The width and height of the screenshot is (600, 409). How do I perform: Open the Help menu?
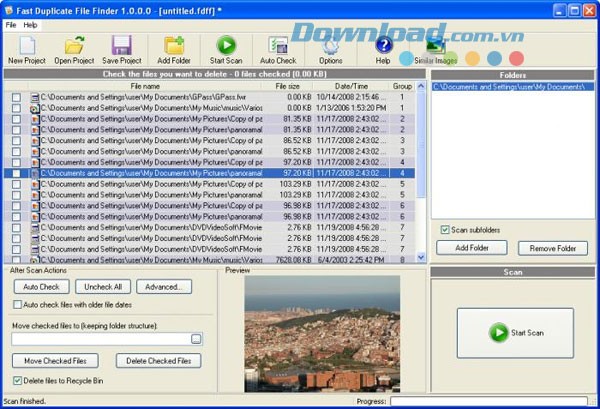(x=31, y=24)
